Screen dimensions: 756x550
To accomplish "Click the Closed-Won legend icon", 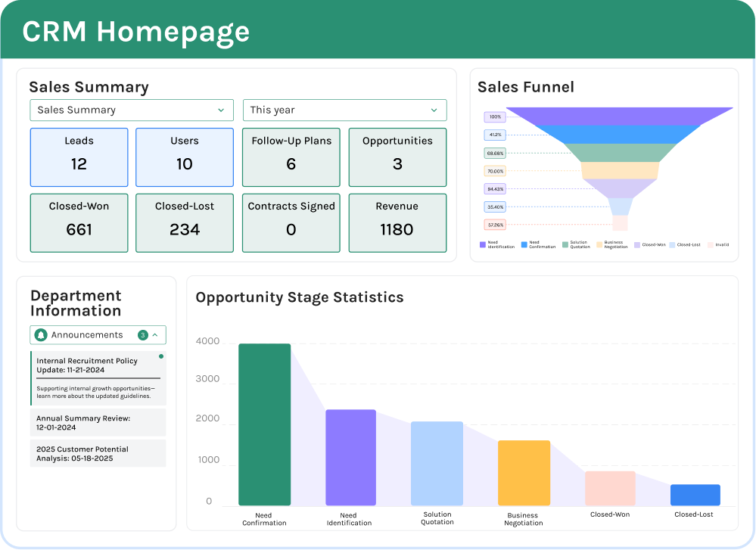I will click(x=636, y=244).
